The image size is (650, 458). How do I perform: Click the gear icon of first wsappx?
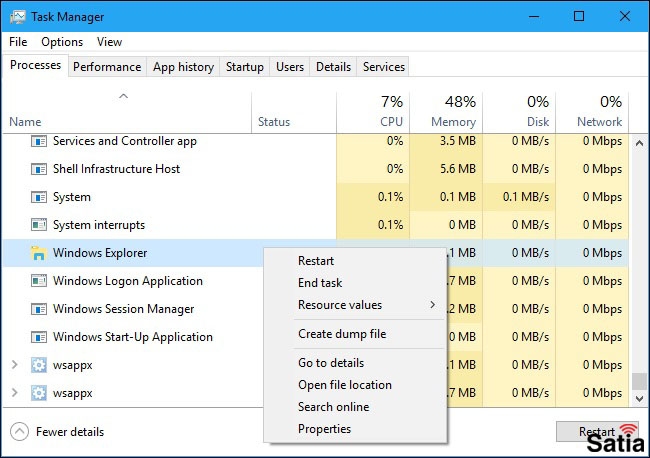39,365
